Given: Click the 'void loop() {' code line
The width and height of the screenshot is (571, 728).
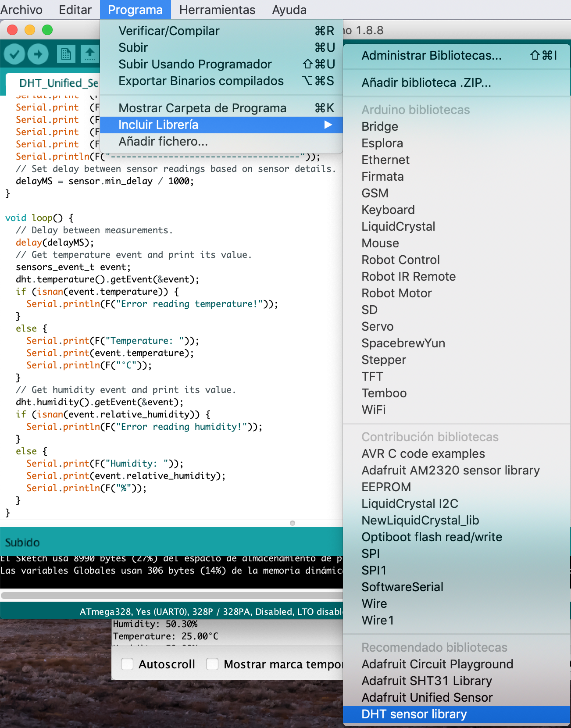Looking at the screenshot, I should tap(39, 218).
